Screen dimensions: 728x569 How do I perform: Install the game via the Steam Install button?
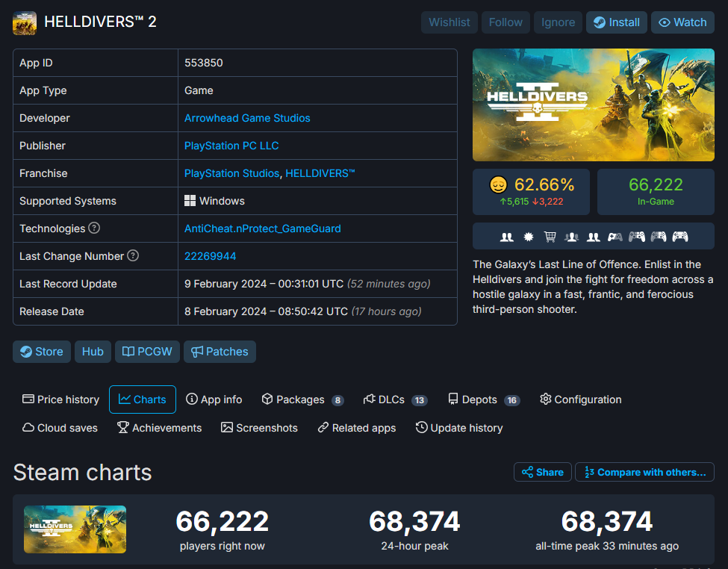click(617, 22)
